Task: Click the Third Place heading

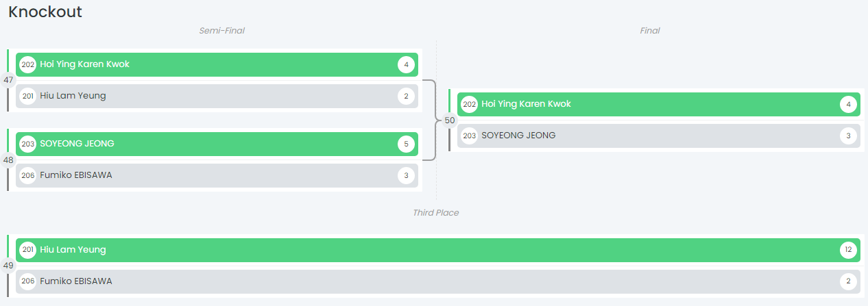Action: click(435, 213)
